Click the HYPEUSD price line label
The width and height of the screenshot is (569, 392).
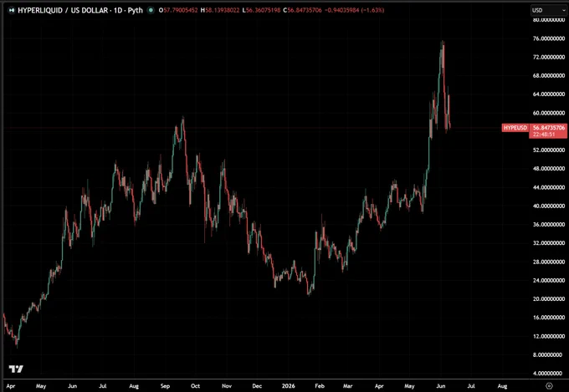tap(515, 128)
